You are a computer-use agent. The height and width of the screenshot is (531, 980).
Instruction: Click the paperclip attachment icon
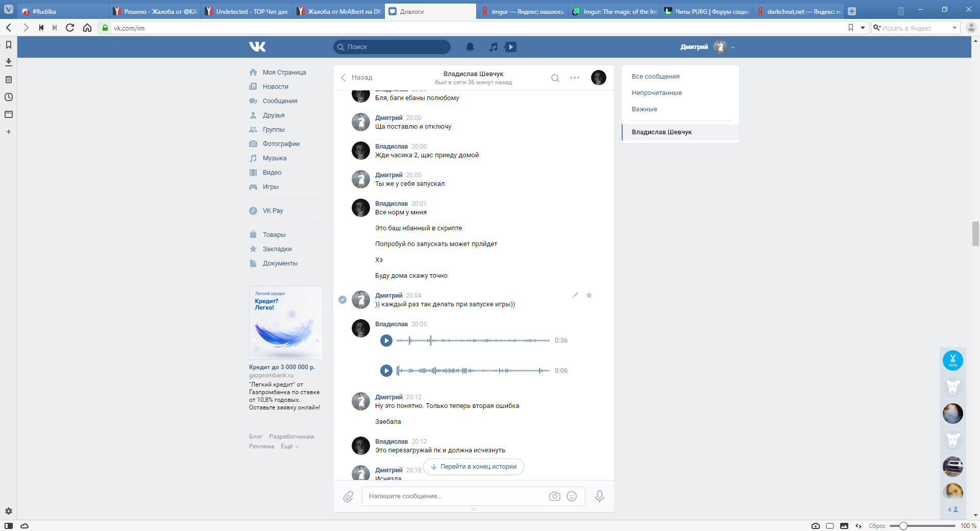click(348, 496)
